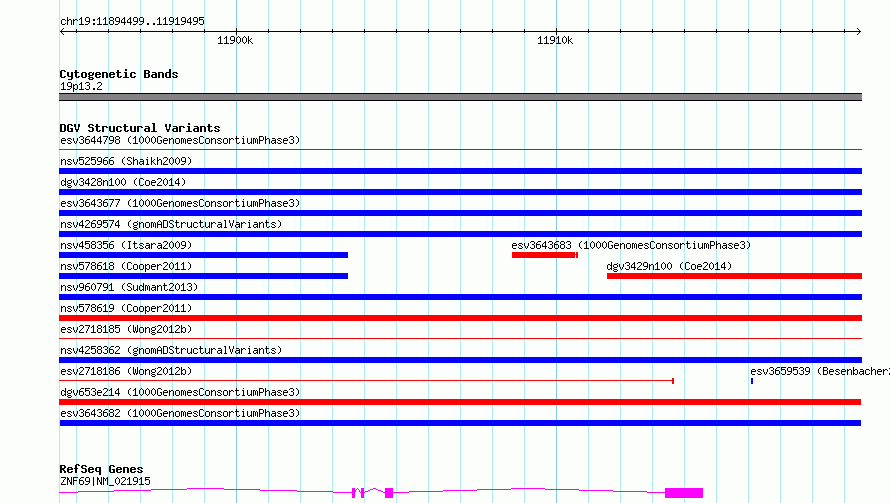
Task: Select nsv578618 (Cooper2011) label
Action: pyautogui.click(x=126, y=266)
